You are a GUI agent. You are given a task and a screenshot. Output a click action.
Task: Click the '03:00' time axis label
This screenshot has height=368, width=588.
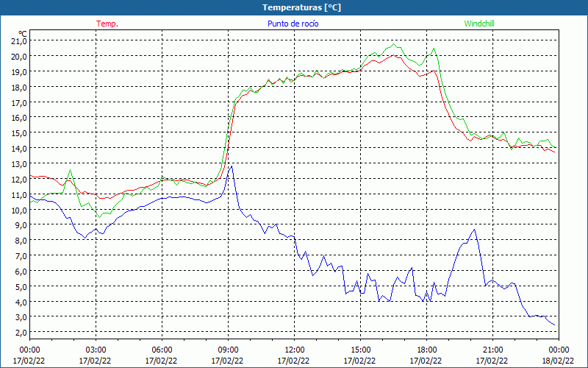click(96, 350)
